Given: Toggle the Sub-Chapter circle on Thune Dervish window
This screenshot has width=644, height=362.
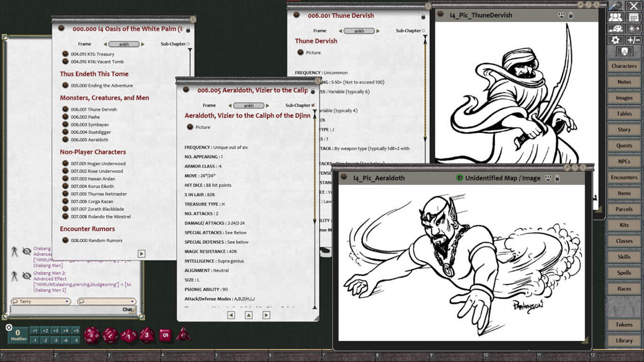Looking at the screenshot, I should coord(423,31).
